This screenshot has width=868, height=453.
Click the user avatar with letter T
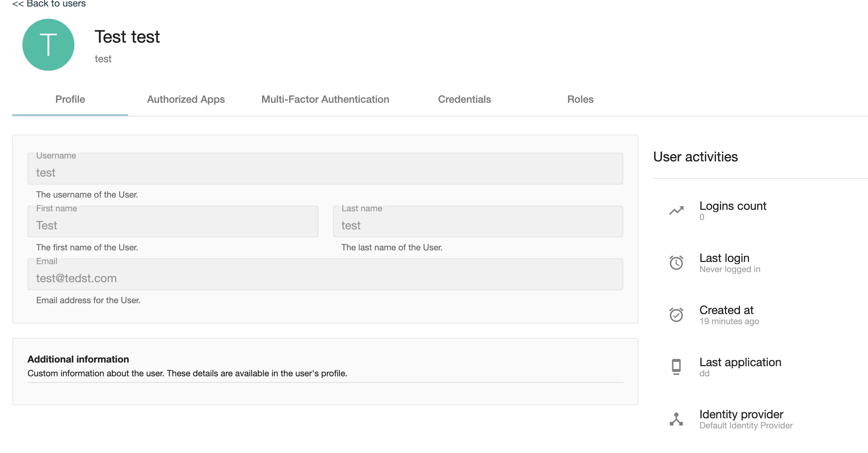(x=48, y=44)
